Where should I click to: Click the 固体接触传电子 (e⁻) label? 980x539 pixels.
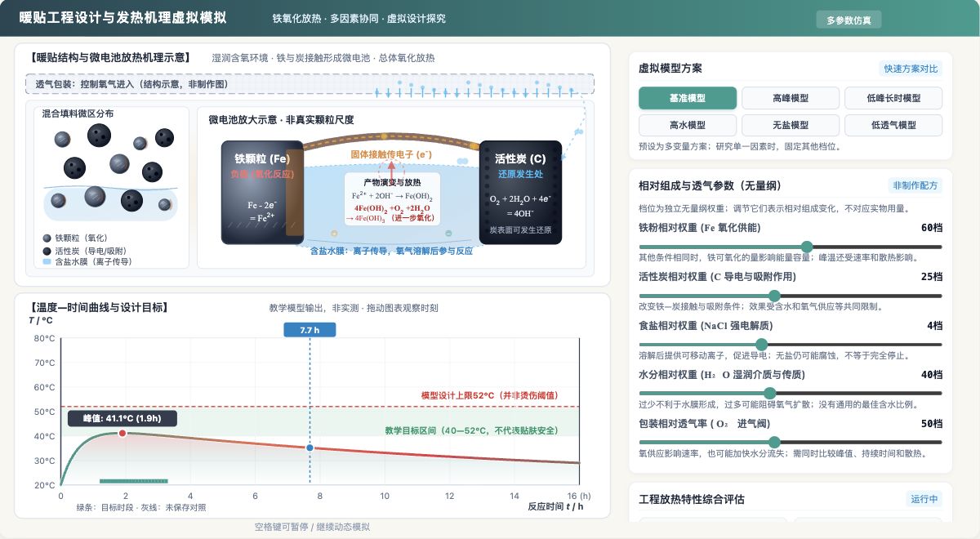[391, 154]
